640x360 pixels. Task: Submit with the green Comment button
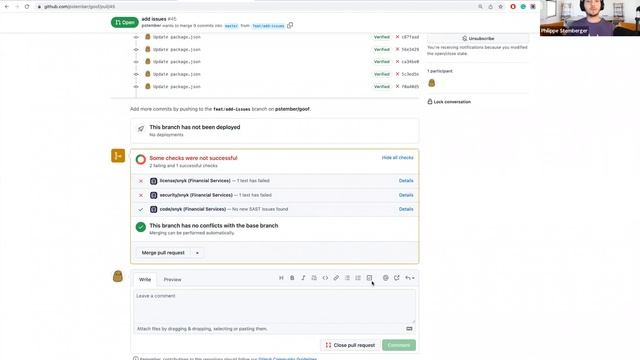point(399,345)
